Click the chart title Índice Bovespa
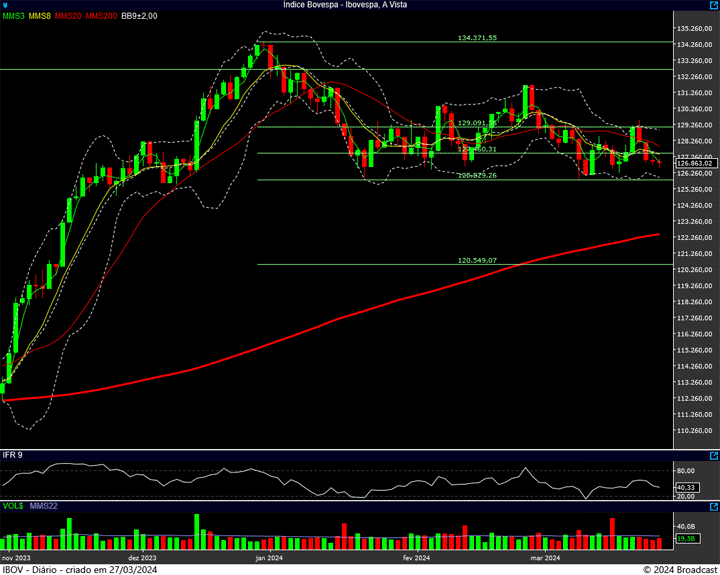 [x=359, y=5]
